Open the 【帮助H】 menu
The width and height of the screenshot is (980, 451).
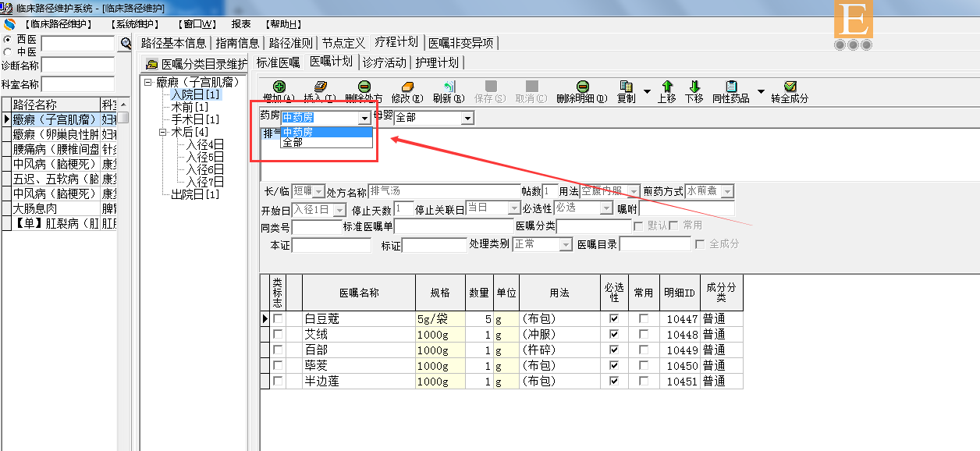click(x=282, y=24)
